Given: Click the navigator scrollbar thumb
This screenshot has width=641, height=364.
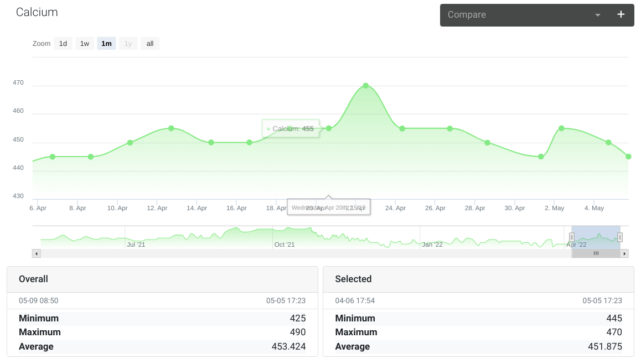Looking at the screenshot, I should [596, 254].
